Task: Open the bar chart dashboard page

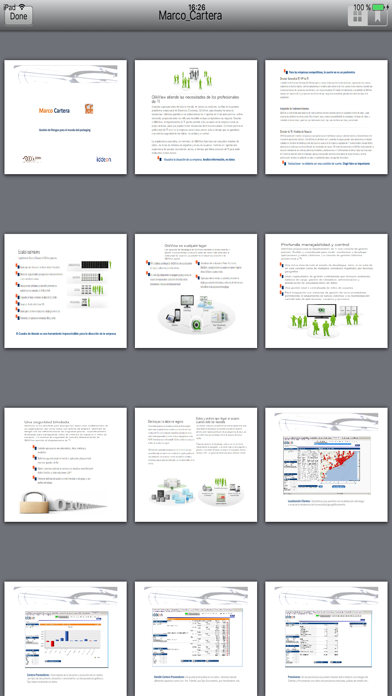Action: tap(66, 639)
